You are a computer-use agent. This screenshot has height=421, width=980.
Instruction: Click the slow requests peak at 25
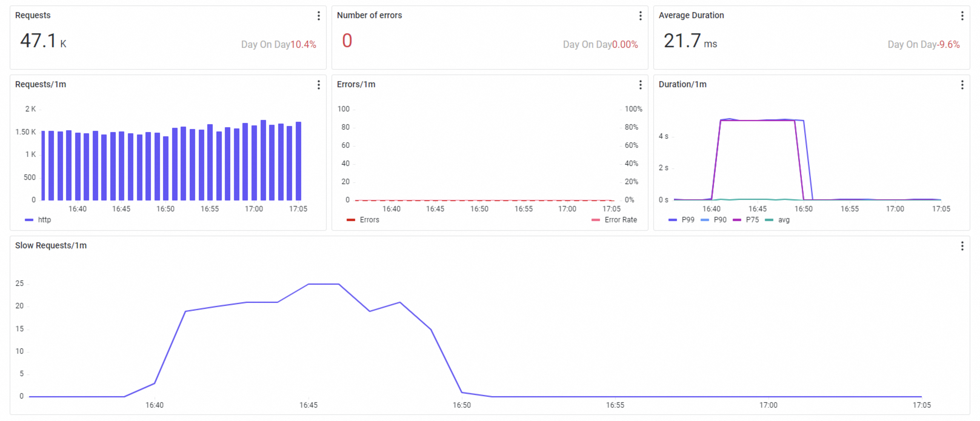(x=323, y=284)
